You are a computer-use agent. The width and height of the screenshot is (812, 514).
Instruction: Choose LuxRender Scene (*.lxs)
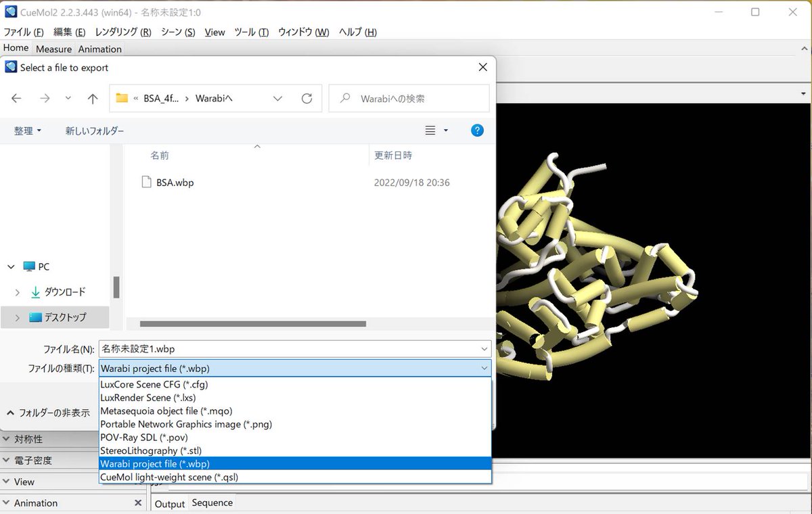(x=295, y=398)
